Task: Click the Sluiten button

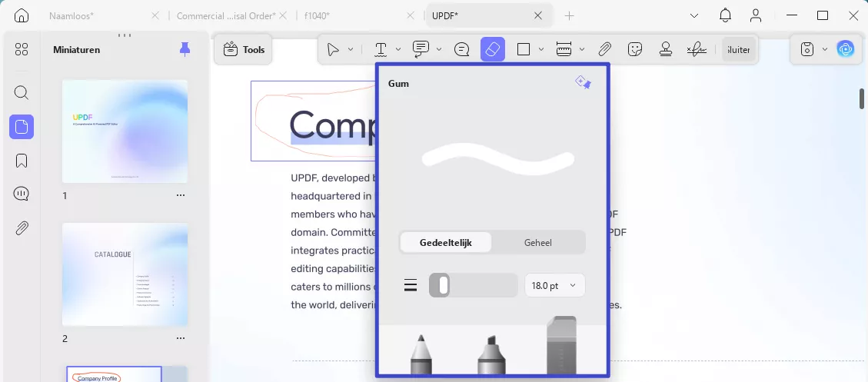Action: tap(739, 49)
